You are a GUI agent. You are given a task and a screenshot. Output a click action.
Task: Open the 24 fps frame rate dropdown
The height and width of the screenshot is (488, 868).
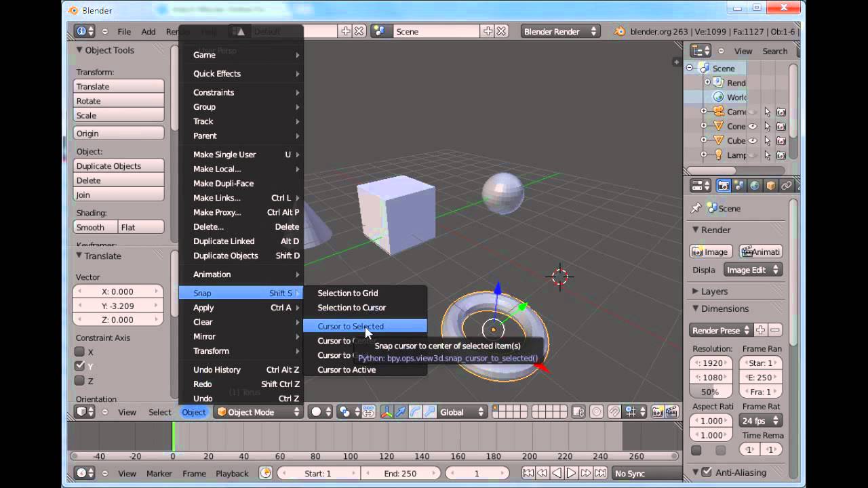[x=761, y=420]
